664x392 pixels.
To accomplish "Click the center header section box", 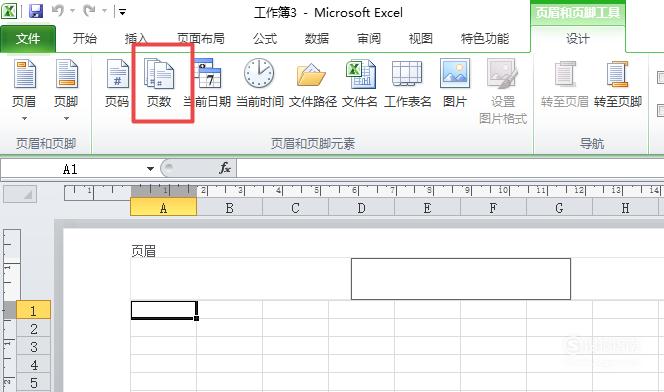I will tap(461, 279).
